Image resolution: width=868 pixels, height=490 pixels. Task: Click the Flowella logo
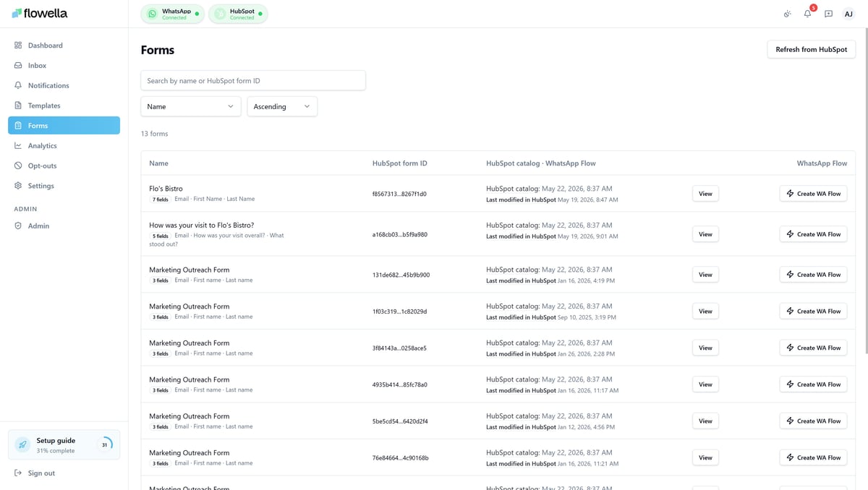click(x=40, y=13)
